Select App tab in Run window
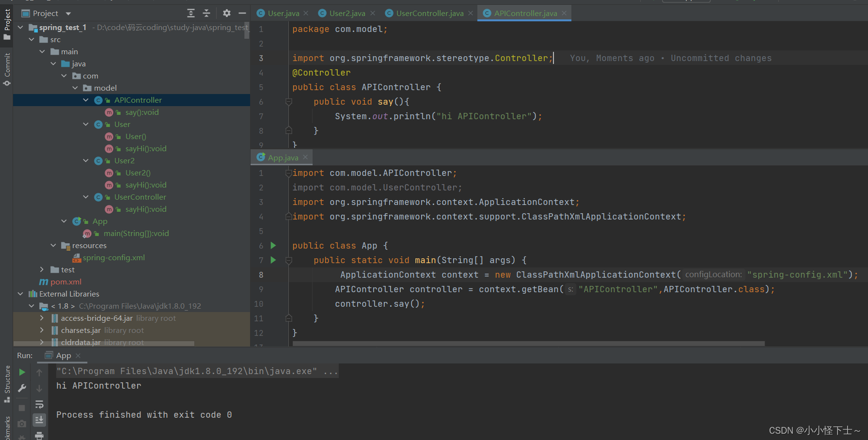This screenshot has width=868, height=440. (x=63, y=355)
